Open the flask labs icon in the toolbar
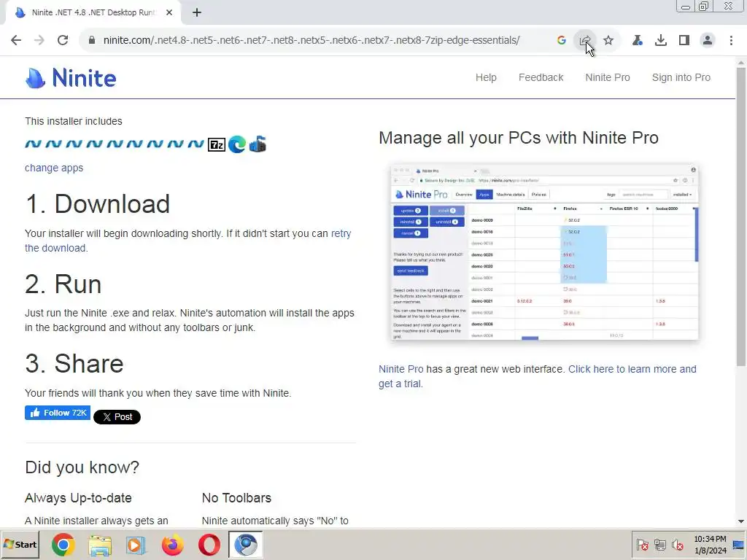This screenshot has width=747, height=560. (x=637, y=40)
